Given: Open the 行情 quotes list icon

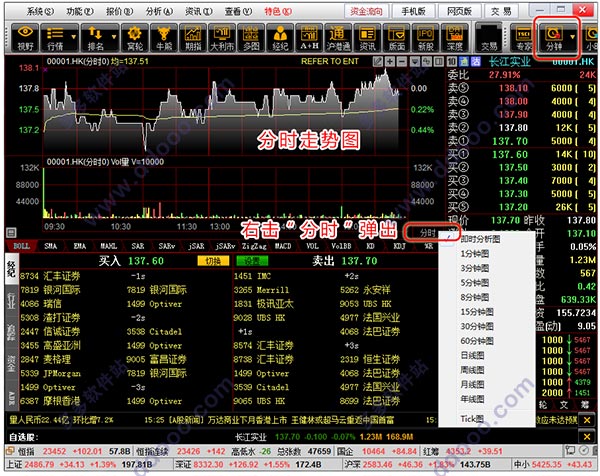Looking at the screenshot, I should 55,37.
